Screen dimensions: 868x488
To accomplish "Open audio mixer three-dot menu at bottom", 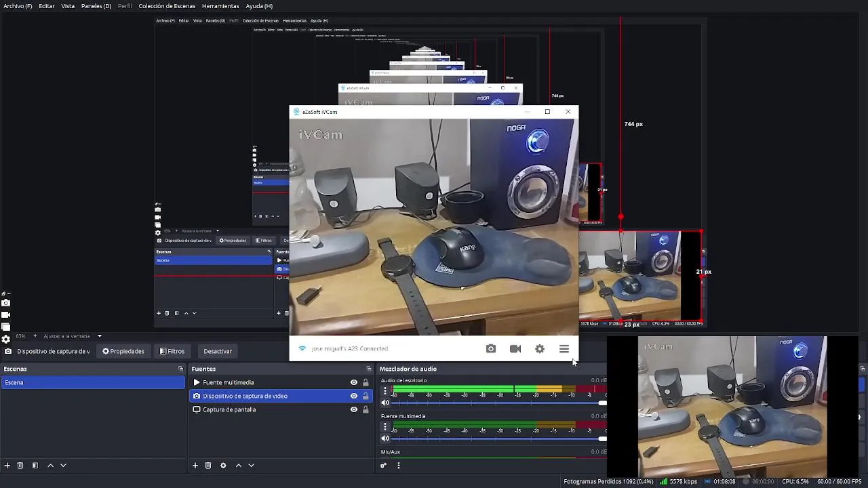I will [x=399, y=466].
